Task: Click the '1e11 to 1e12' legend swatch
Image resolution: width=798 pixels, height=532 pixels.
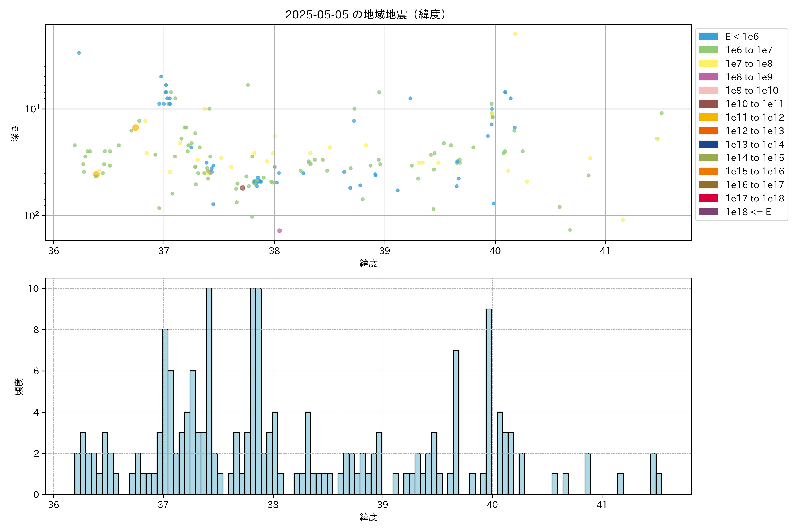Action: tap(708, 117)
